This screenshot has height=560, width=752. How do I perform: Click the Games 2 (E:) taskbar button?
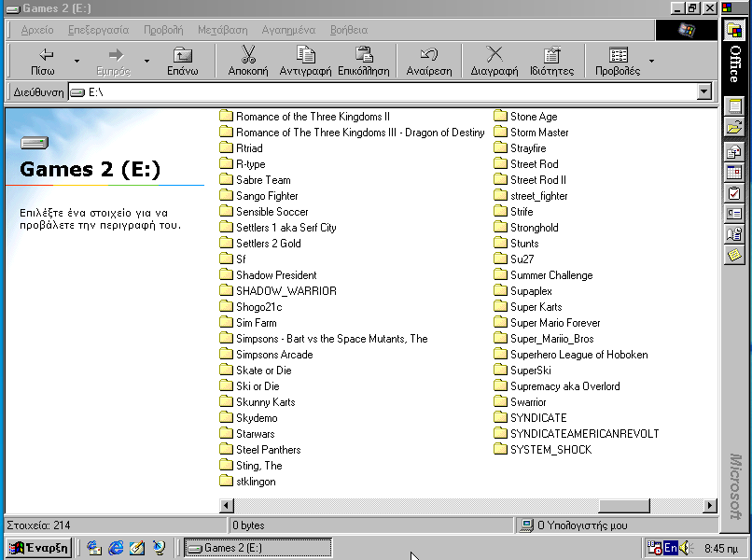pos(258,548)
